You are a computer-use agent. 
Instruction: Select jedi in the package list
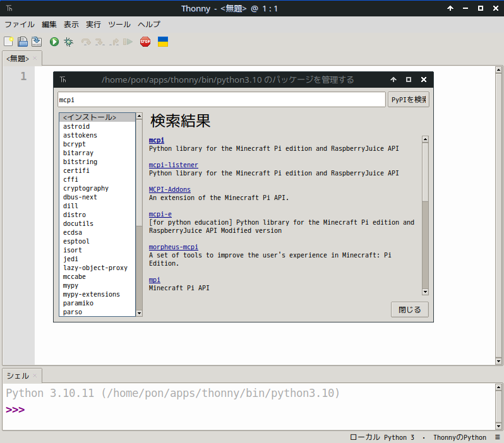tap(97, 259)
